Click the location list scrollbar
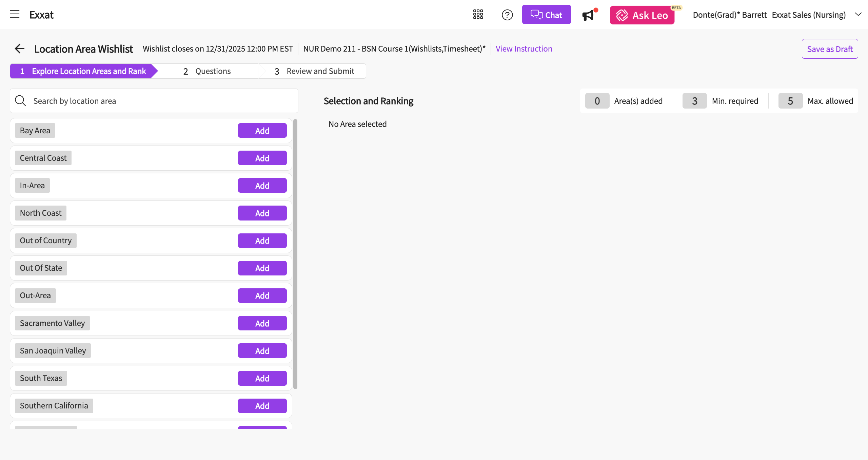This screenshot has height=460, width=868. pyautogui.click(x=295, y=254)
